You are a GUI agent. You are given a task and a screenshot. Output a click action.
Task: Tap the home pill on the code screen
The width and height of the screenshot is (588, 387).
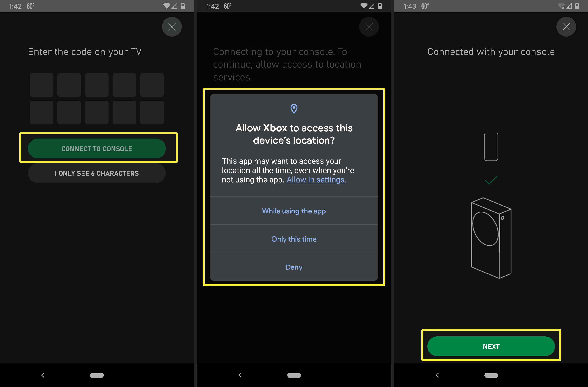coord(97,375)
